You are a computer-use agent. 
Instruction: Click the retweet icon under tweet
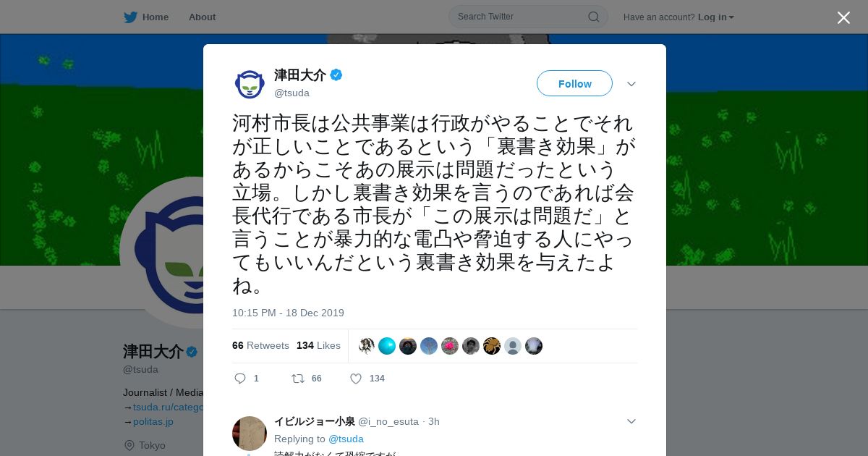(x=297, y=379)
